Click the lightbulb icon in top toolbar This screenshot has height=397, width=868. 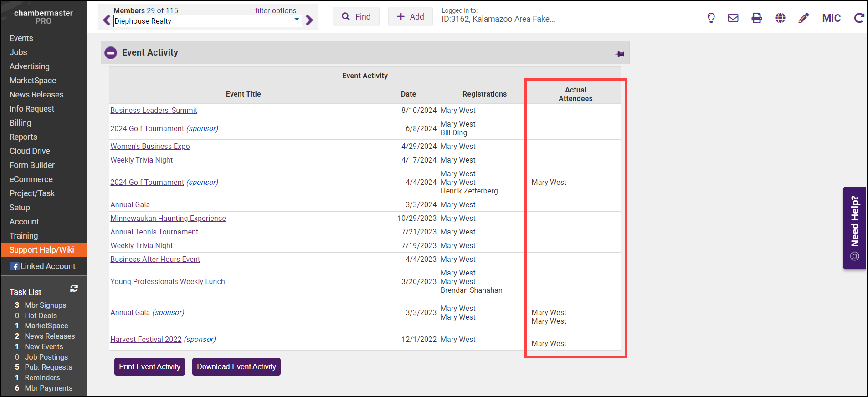tap(711, 18)
